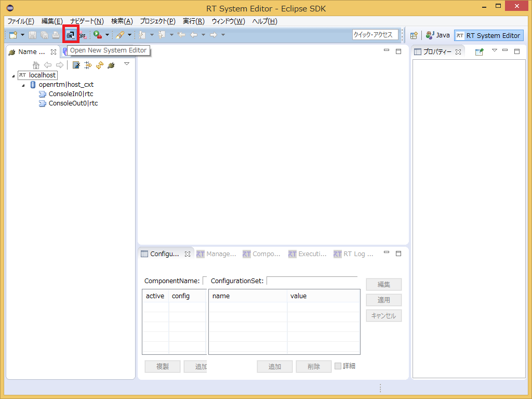Open the Back history dropdown arrow
532x399 pixels.
point(203,35)
